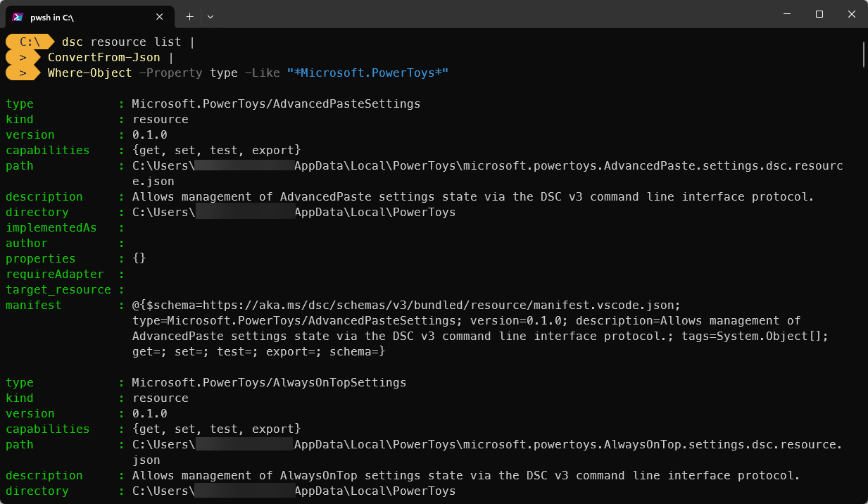This screenshot has height=504, width=868.
Task: Click the dsc command at the prompt
Action: pos(73,42)
